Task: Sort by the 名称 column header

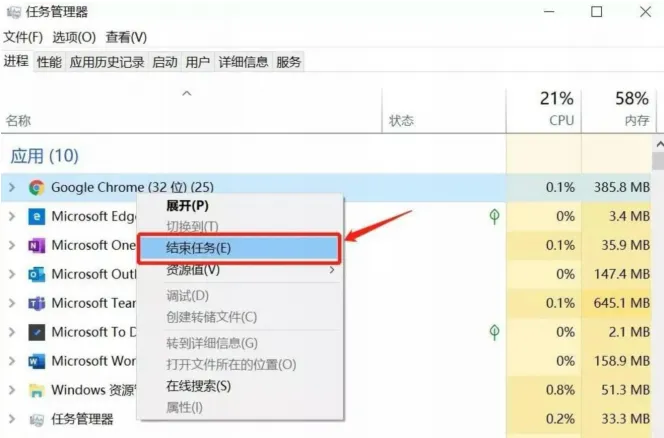Action: click(191, 111)
